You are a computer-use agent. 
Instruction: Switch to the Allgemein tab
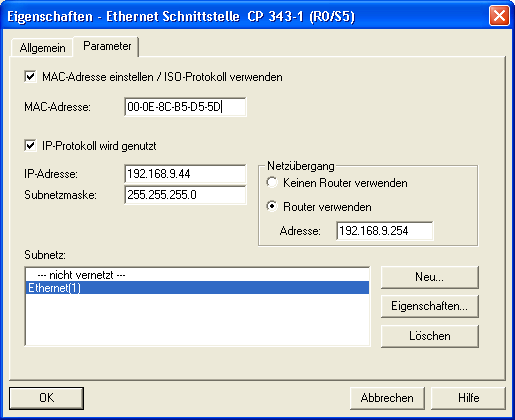click(42, 48)
